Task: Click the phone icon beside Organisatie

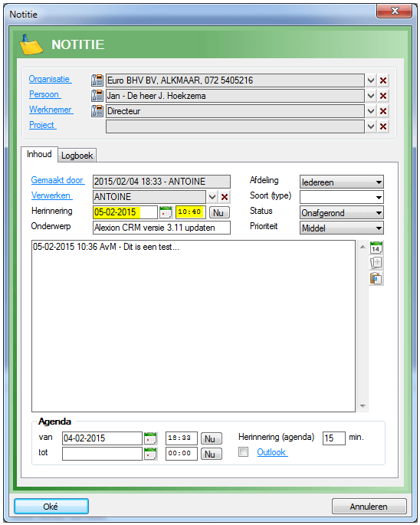Action: pos(97,80)
